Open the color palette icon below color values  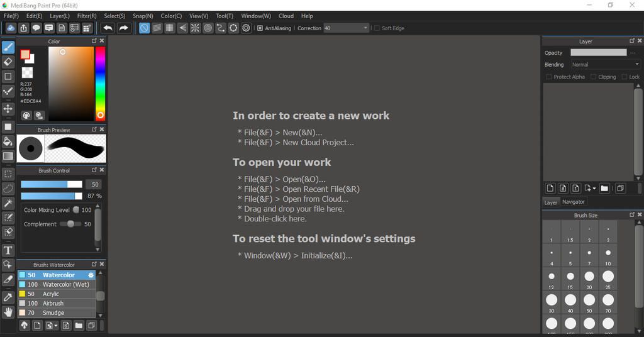[x=26, y=115]
